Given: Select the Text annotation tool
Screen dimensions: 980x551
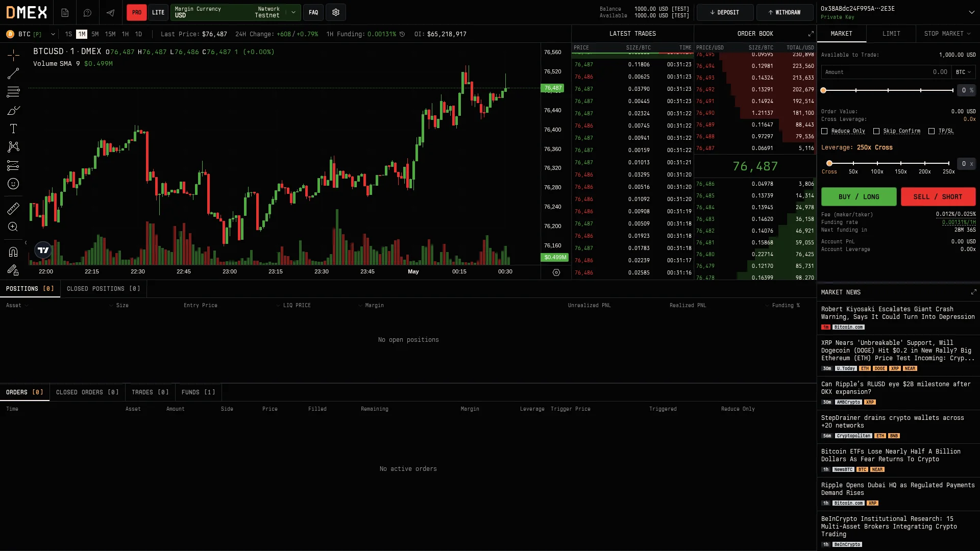Looking at the screenshot, I should click(13, 129).
